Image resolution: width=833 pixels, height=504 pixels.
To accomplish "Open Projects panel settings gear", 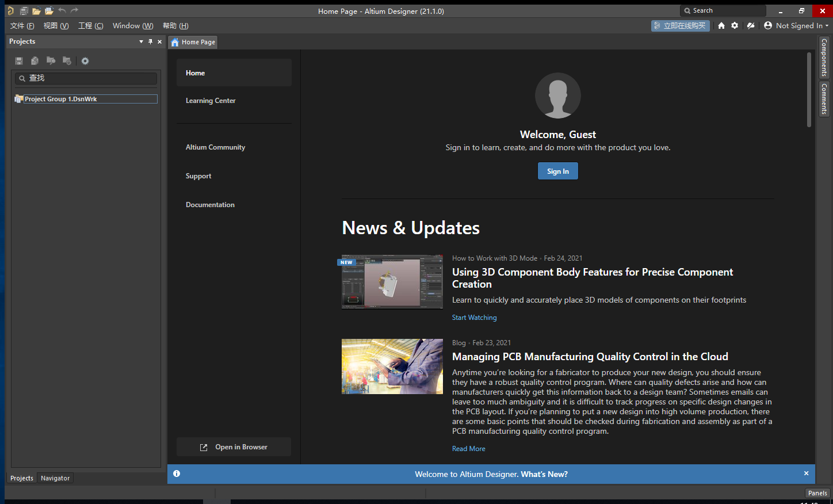I will pos(85,61).
